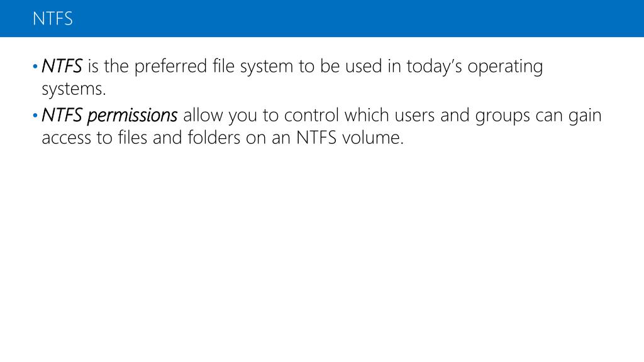Viewport: 644px width, 362px height.
Task: Click the word 'folders' in the last line
Action: (x=214, y=138)
